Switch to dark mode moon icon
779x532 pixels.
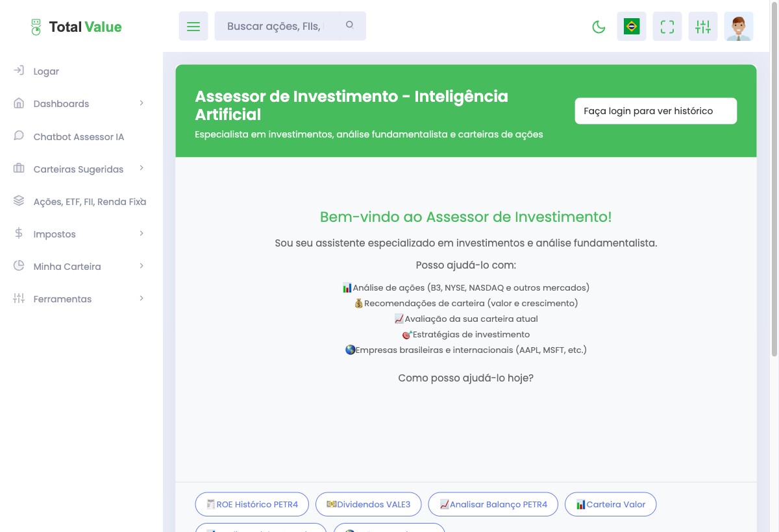click(x=599, y=27)
